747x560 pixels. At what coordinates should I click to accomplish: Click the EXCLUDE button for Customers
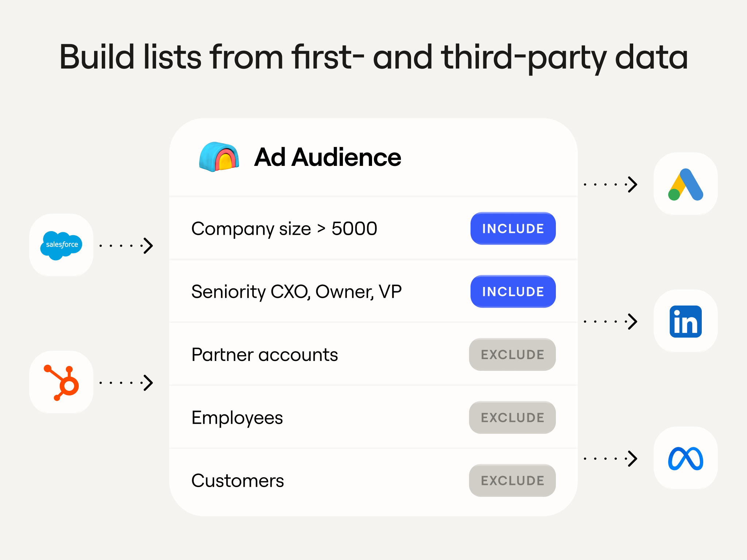pyautogui.click(x=512, y=481)
